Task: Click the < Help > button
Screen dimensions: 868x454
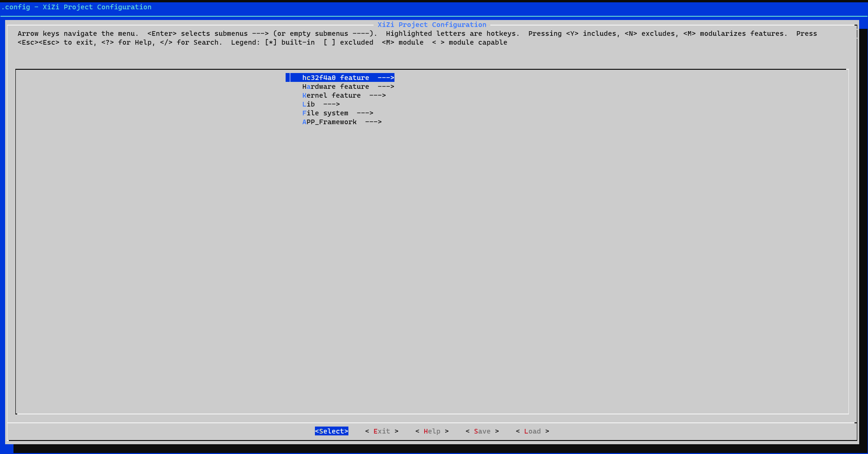Action: click(432, 431)
